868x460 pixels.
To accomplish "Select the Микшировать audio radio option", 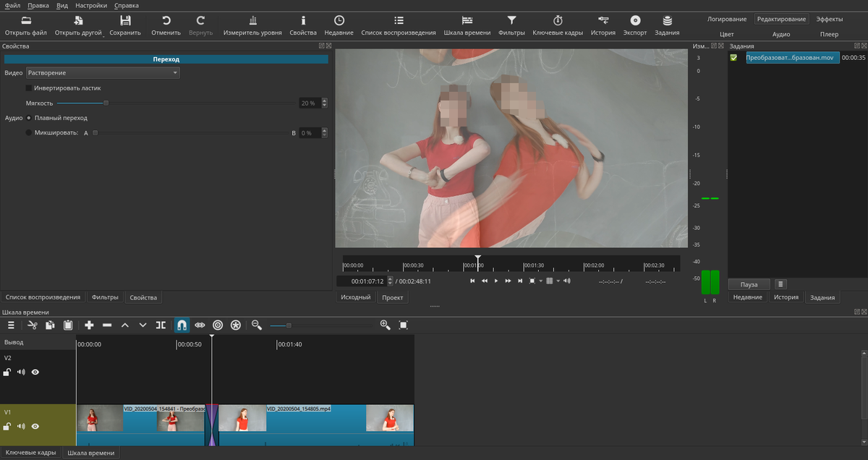I will pyautogui.click(x=29, y=133).
